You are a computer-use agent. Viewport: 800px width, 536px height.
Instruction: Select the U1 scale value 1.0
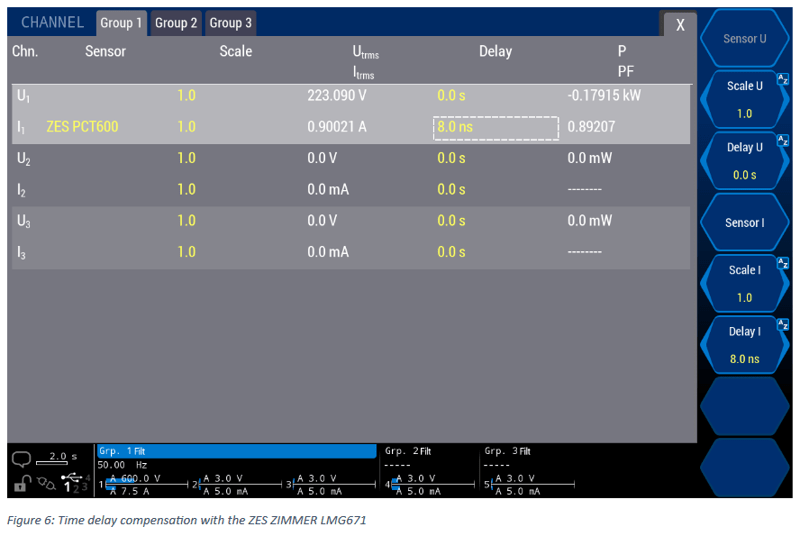pyautogui.click(x=186, y=97)
